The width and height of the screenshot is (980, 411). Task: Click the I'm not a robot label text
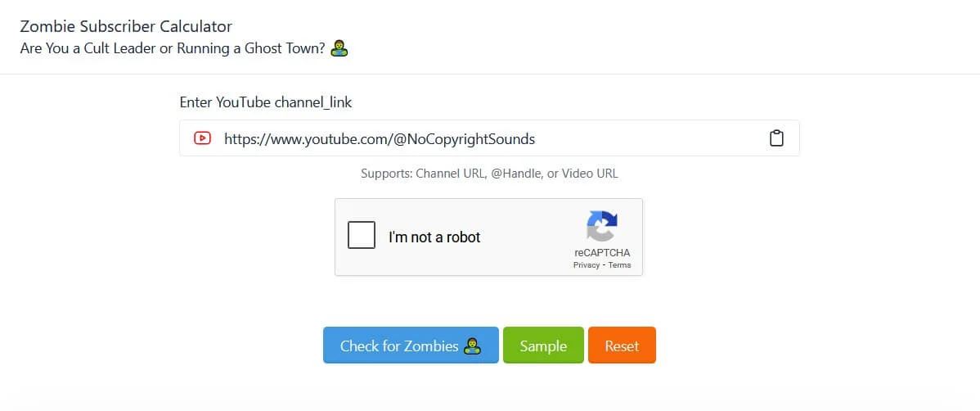click(x=434, y=237)
